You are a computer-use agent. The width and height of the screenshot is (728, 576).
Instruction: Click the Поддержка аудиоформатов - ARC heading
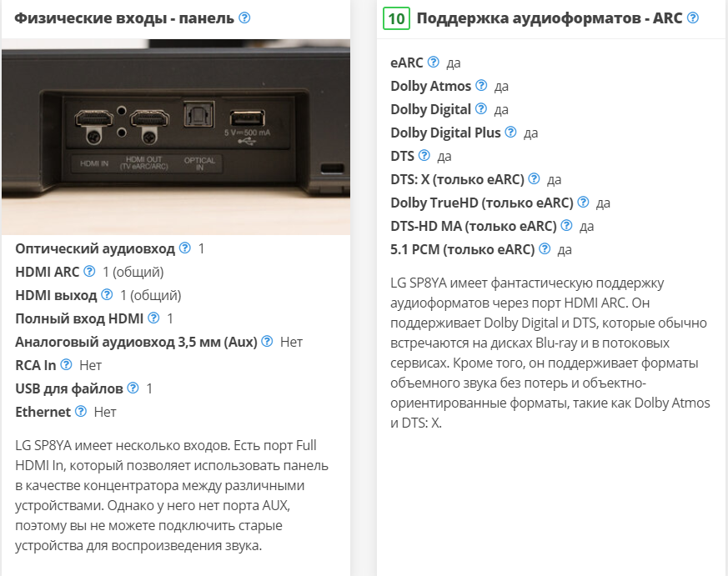550,18
